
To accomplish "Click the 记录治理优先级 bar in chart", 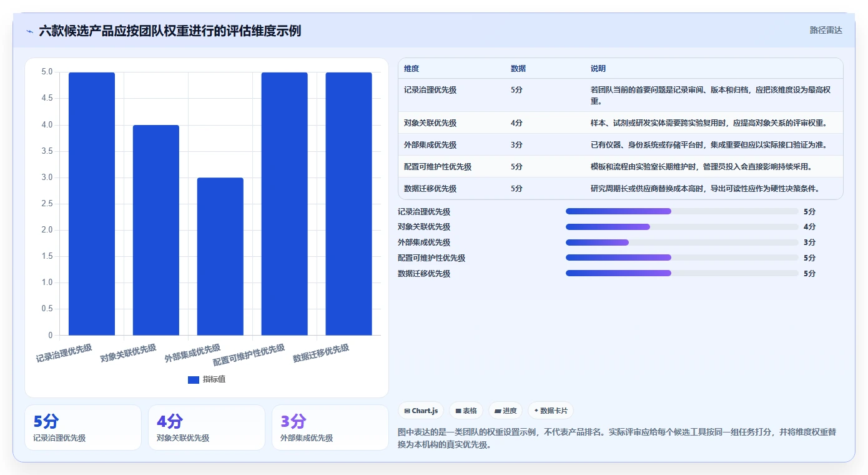I will (92, 204).
